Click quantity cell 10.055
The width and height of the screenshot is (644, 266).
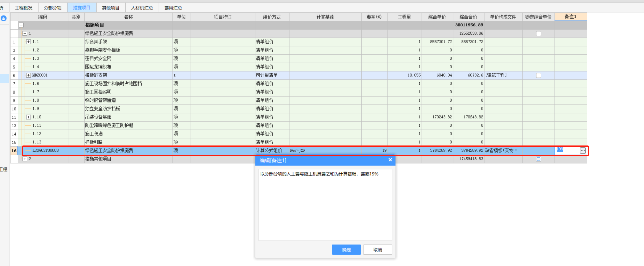tap(405, 75)
